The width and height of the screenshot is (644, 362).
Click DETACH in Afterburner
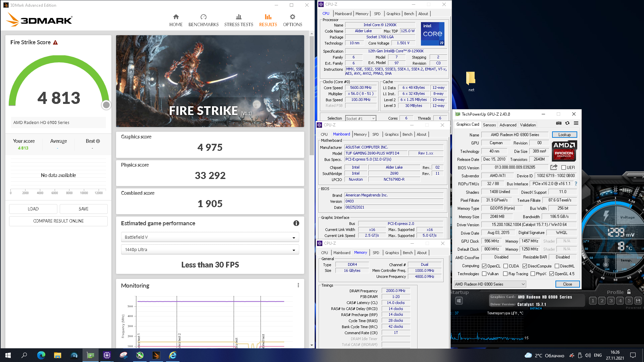point(536,308)
